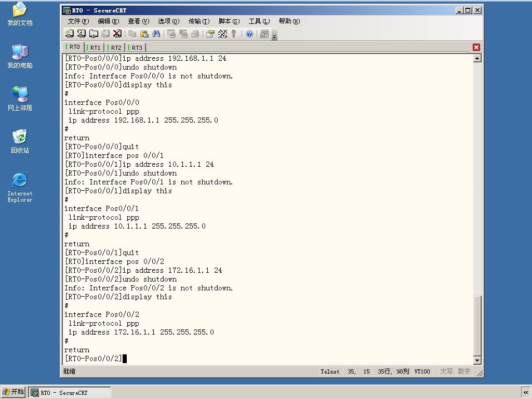Click the Disconnect red X icon
The width and height of the screenshot is (532, 399).
tap(117, 34)
